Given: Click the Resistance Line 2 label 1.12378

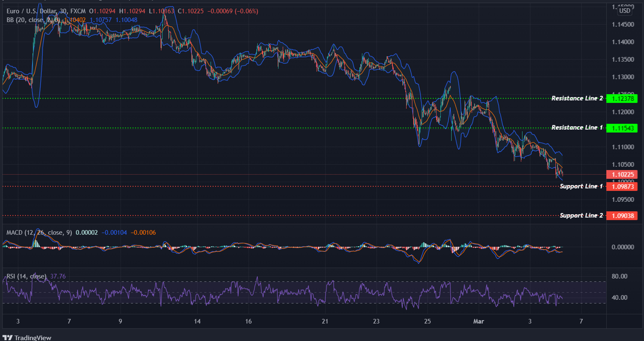Looking at the screenshot, I should pyautogui.click(x=622, y=98).
